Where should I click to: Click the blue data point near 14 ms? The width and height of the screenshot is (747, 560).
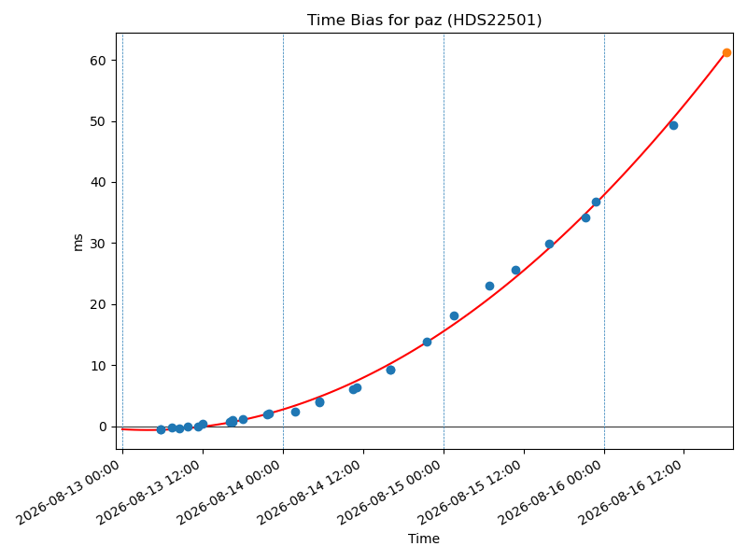coord(427,342)
